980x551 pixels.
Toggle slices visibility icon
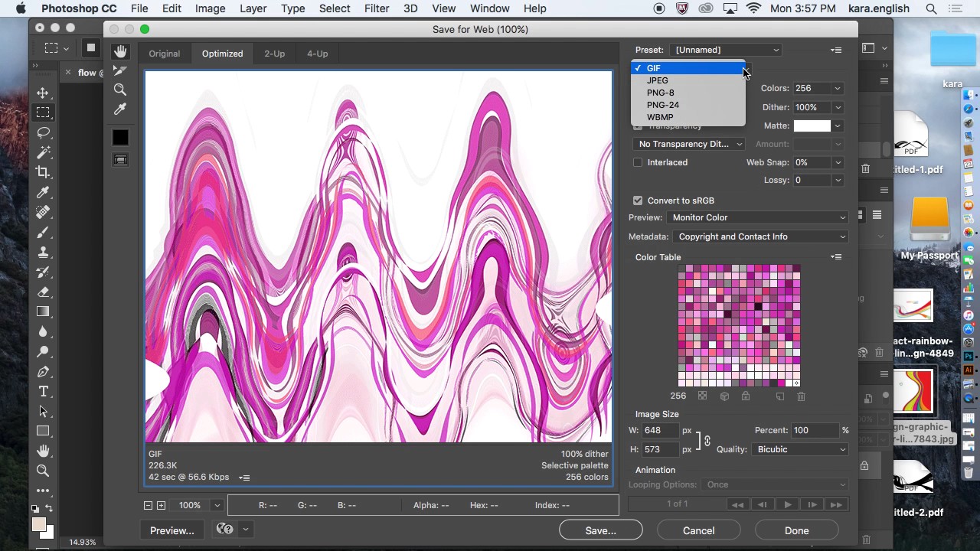[x=120, y=159]
